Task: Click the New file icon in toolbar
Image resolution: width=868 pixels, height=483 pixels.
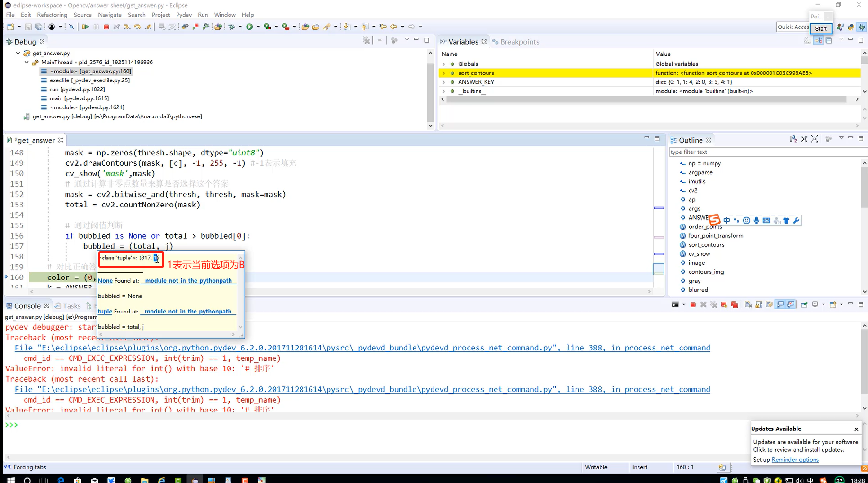Action: coord(10,27)
